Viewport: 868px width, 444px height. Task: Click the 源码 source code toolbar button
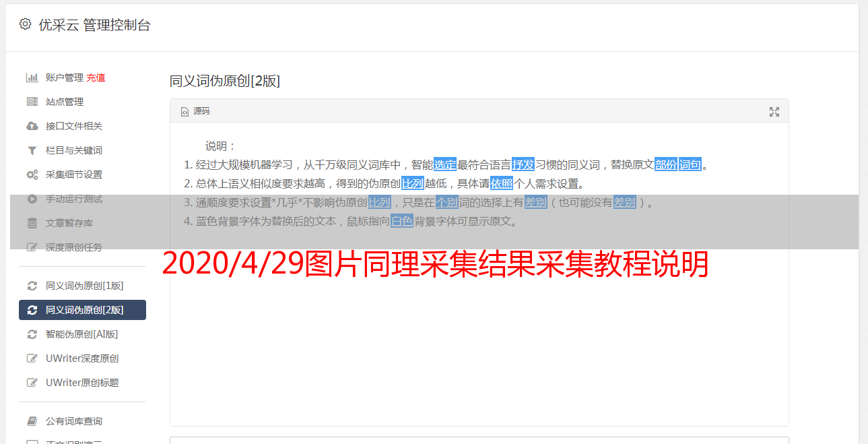tap(195, 111)
